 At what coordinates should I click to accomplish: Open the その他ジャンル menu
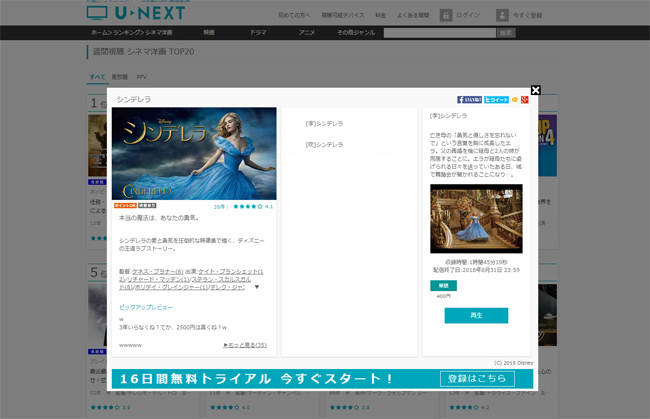[x=356, y=32]
